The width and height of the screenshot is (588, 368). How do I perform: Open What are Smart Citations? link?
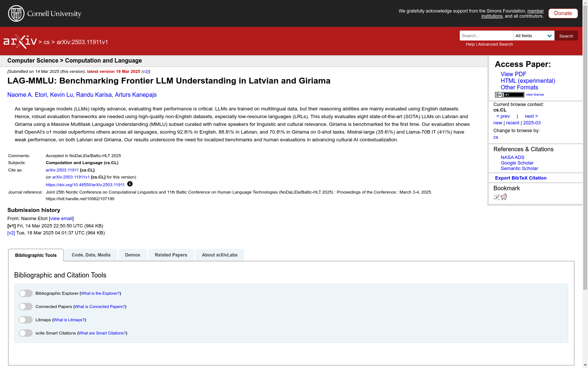102,333
